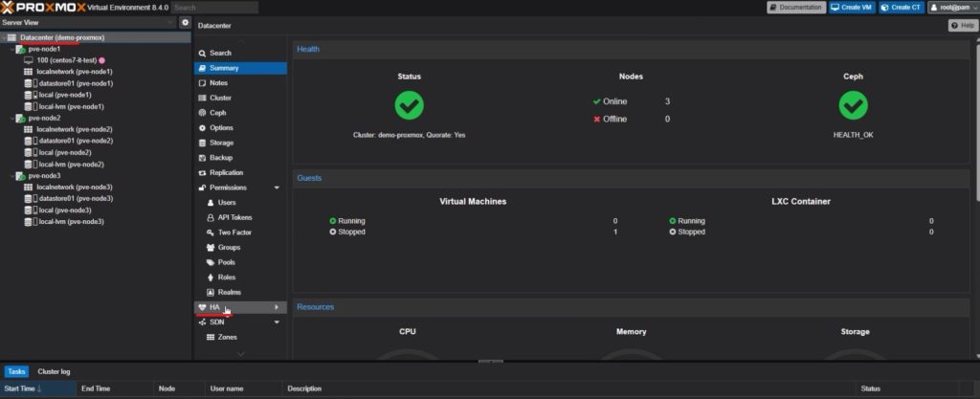980x399 pixels.
Task: Collapse the pve-node1 tree branch
Action: pyautogui.click(x=11, y=50)
